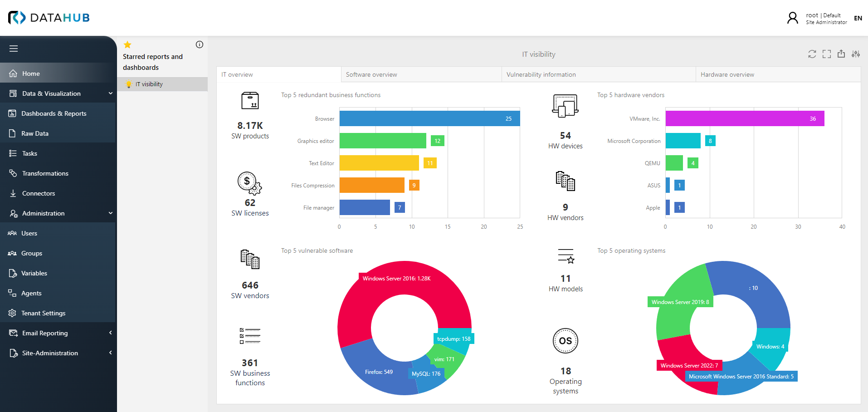Viewport: 868px width, 412px height.
Task: Click the export/share dashboard icon
Action: (841, 54)
